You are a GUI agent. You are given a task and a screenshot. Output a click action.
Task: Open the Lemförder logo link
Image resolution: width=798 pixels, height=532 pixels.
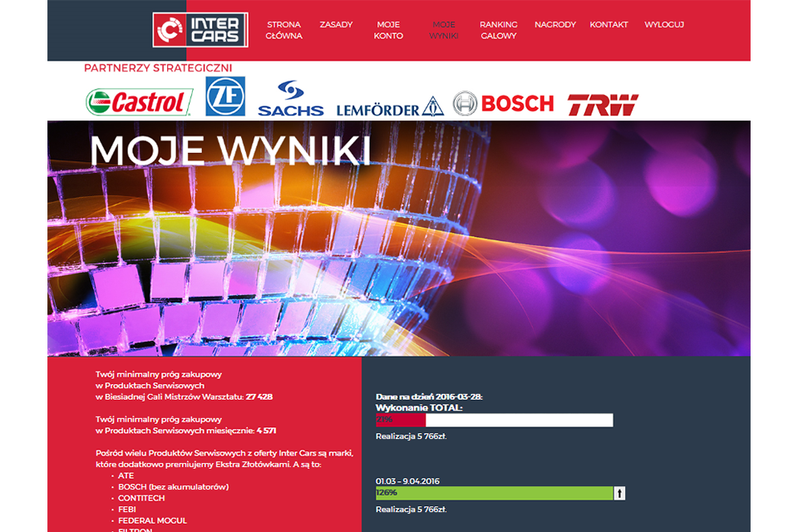point(391,107)
